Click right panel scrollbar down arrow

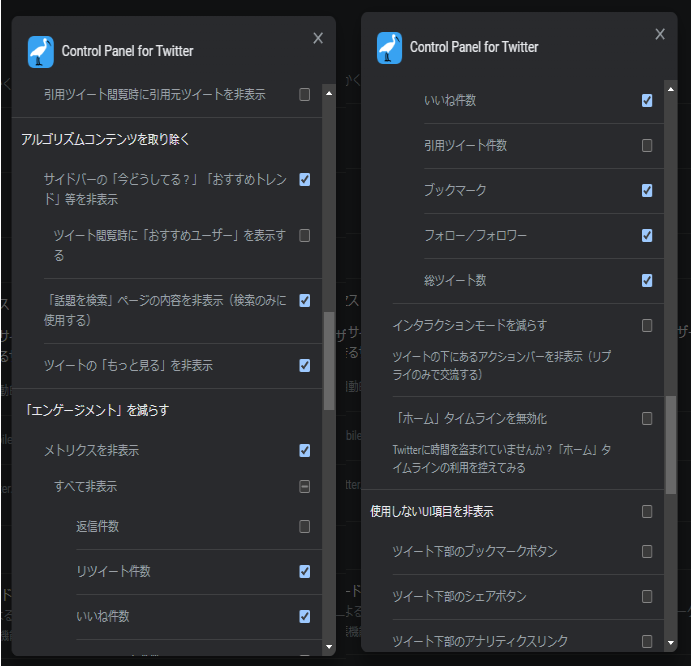point(671,643)
